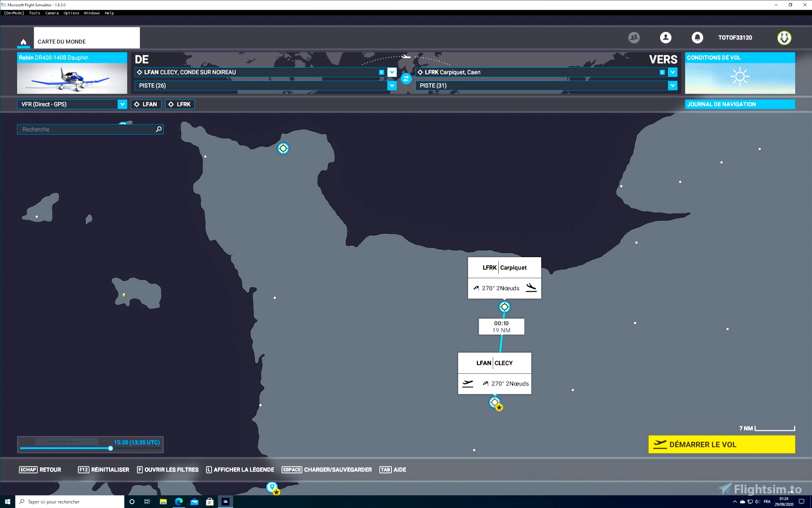
Task: Click the 00:10 19 NM route leg label
Action: pyautogui.click(x=501, y=326)
